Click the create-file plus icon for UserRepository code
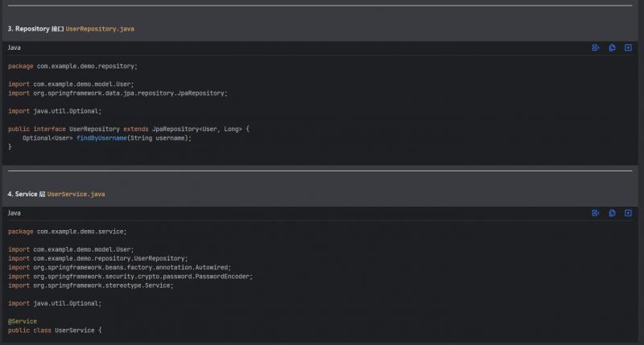This screenshot has width=644, height=345. (628, 47)
